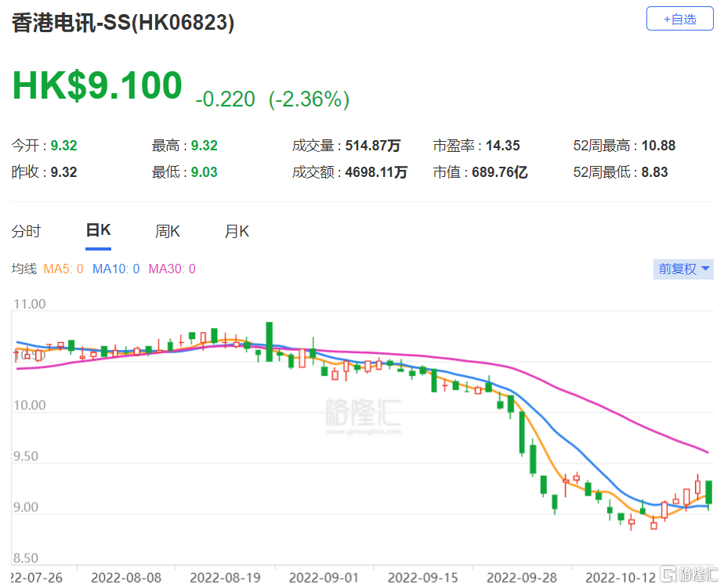724x588 pixels.
Task: Click the 2022-08-08 date axis label
Action: (x=126, y=577)
